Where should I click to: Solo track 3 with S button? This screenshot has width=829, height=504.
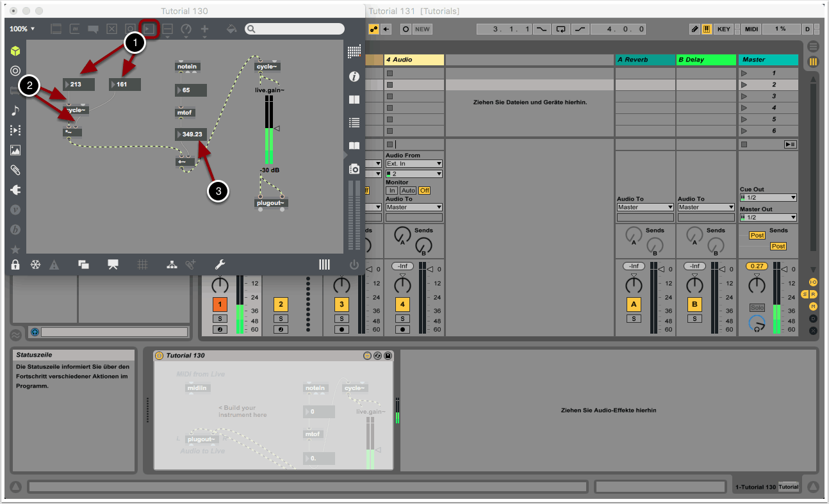pos(341,318)
